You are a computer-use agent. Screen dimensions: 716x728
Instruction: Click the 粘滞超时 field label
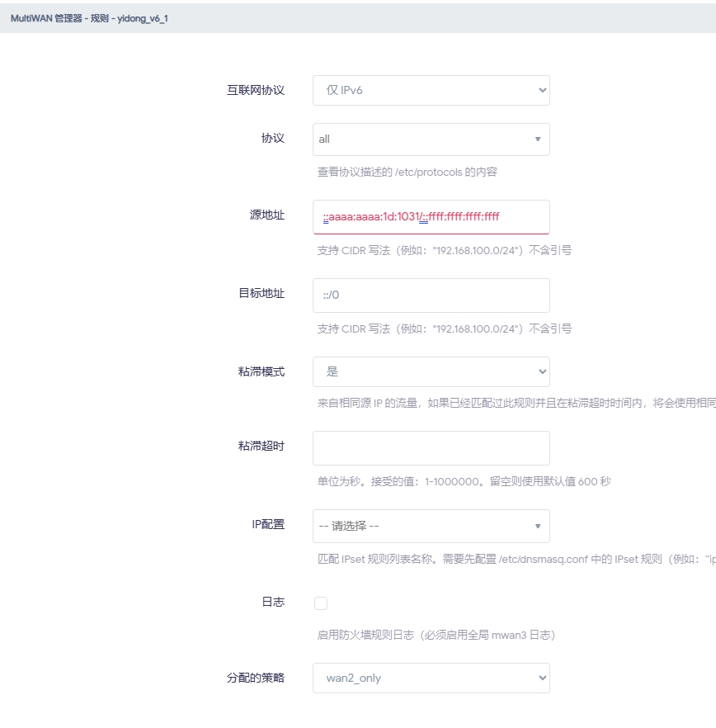(261, 446)
